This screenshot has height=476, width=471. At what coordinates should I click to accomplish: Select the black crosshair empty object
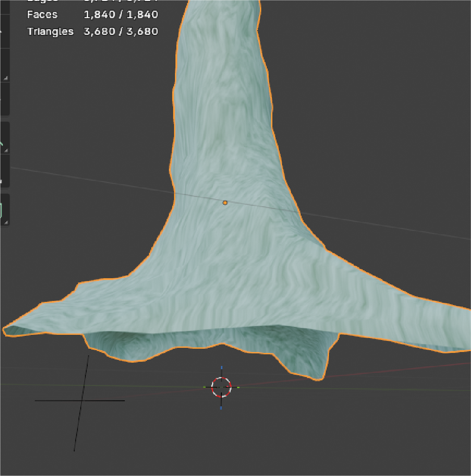pyautogui.click(x=82, y=400)
